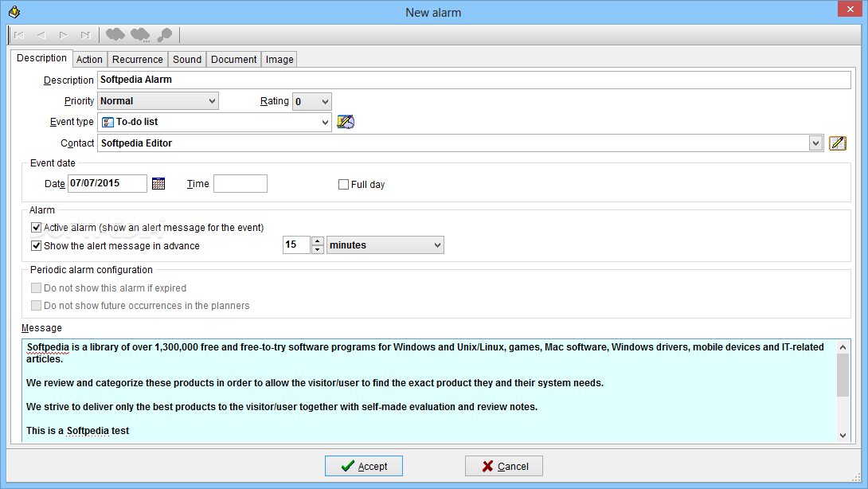Go to next record arrow
Viewport: 868px width, 489px height.
pos(63,35)
